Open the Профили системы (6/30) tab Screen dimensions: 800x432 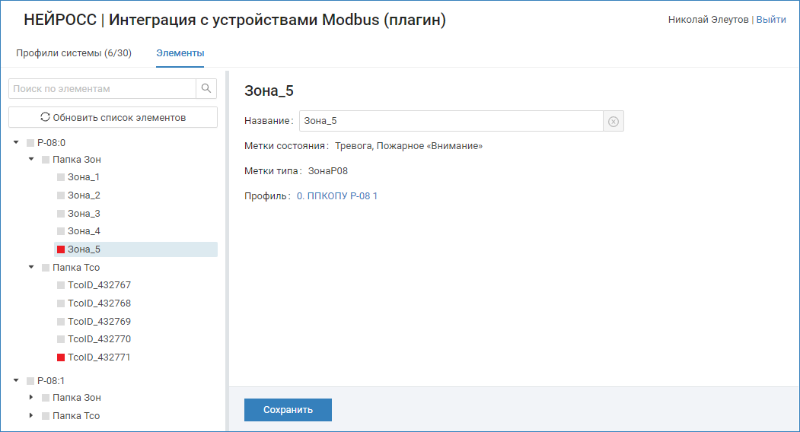(x=74, y=53)
